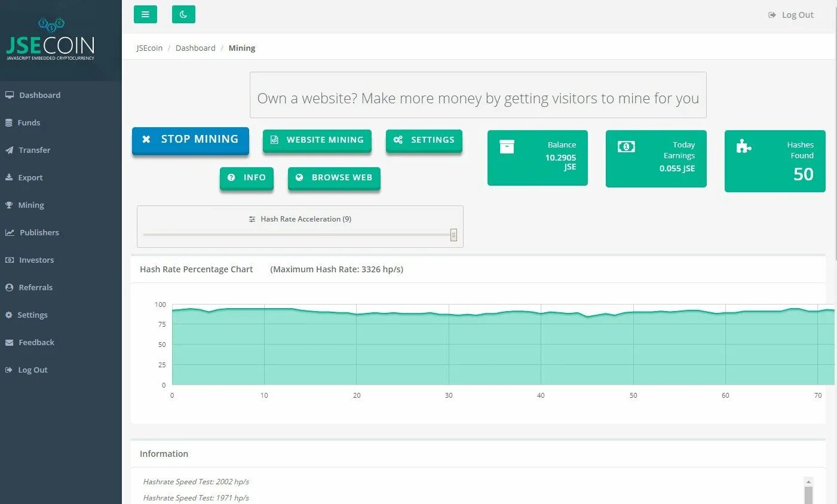
Task: Click the log out arrow icon in the top bar
Action: click(772, 15)
